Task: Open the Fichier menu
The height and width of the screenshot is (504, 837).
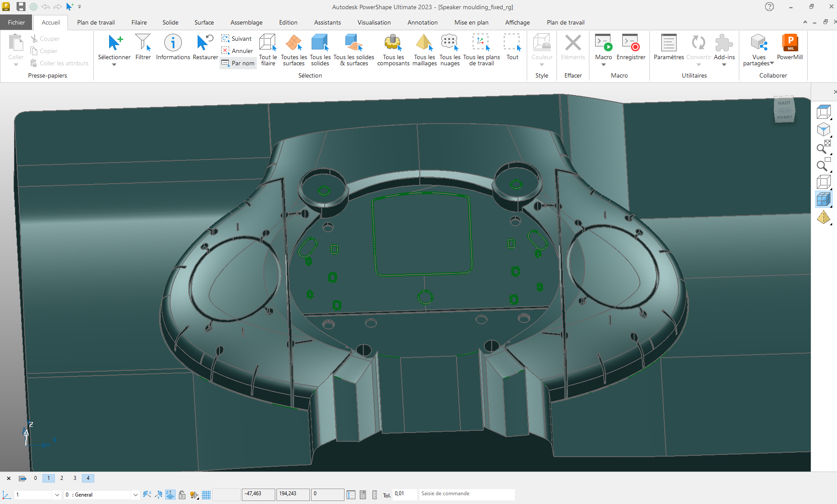Action: [x=16, y=22]
